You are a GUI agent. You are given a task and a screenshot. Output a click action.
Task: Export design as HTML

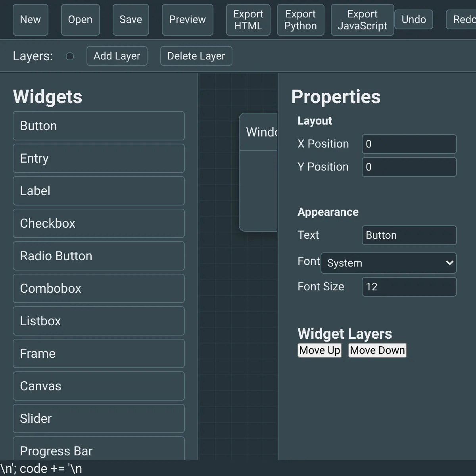pos(248,20)
